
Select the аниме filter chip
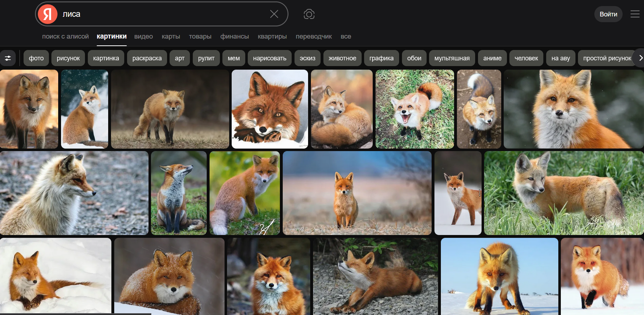click(x=492, y=58)
